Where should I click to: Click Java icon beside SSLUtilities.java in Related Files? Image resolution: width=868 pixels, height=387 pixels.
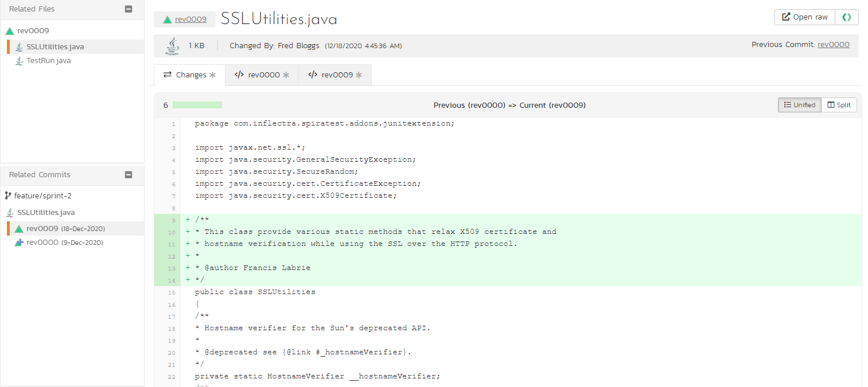tap(19, 47)
